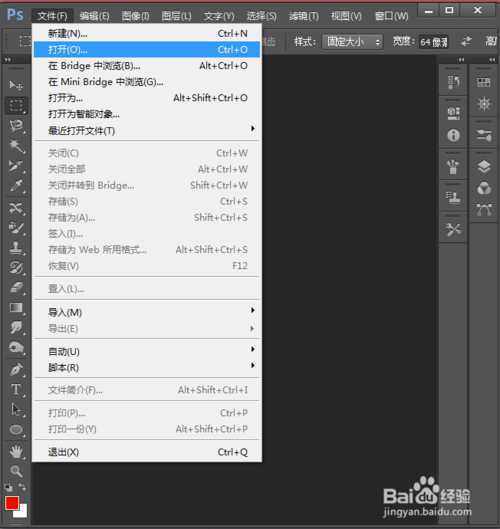Select the Horizontal Type tool
Image resolution: width=500 pixels, height=529 pixels.
click(x=16, y=390)
